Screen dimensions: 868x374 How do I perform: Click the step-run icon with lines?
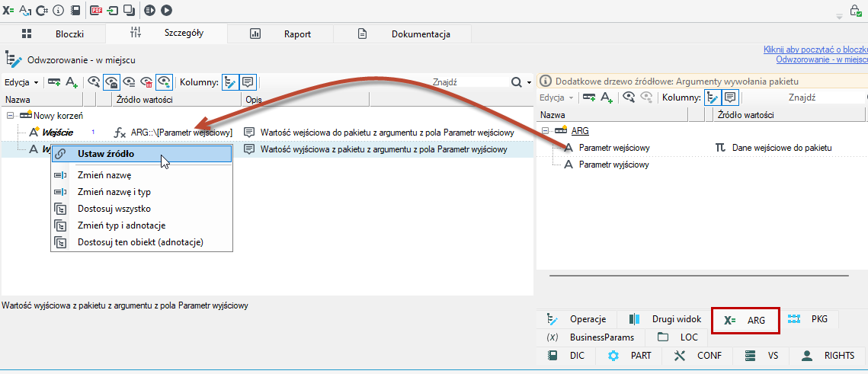tap(149, 10)
